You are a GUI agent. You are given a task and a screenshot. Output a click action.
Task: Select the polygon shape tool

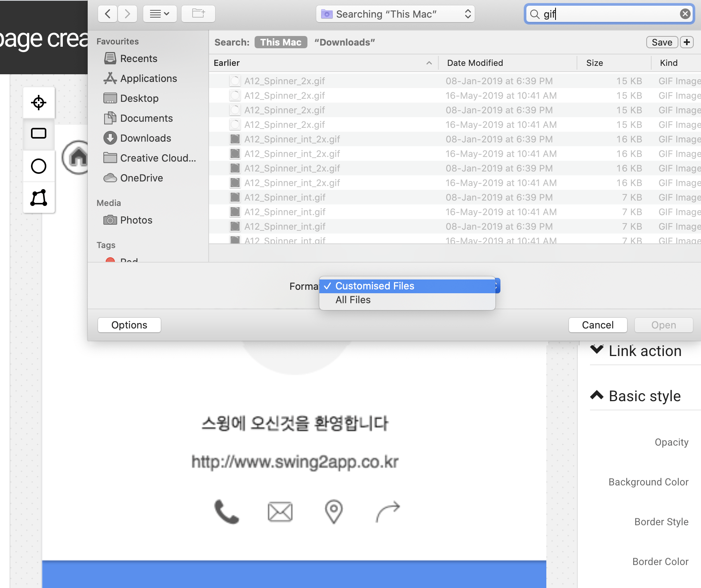point(39,198)
